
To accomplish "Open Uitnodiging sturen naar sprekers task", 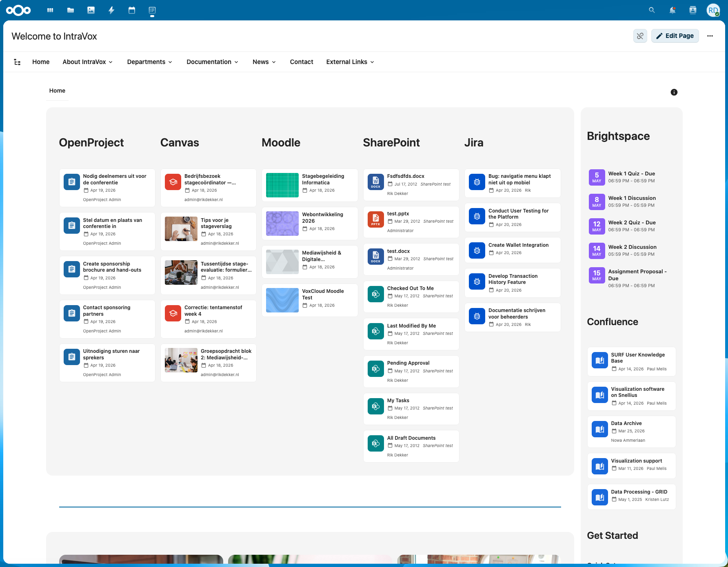I will [107, 363].
